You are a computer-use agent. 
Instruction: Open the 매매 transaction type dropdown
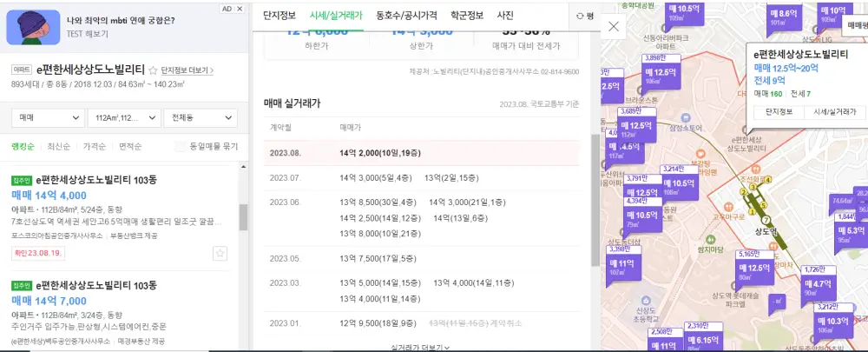click(48, 118)
